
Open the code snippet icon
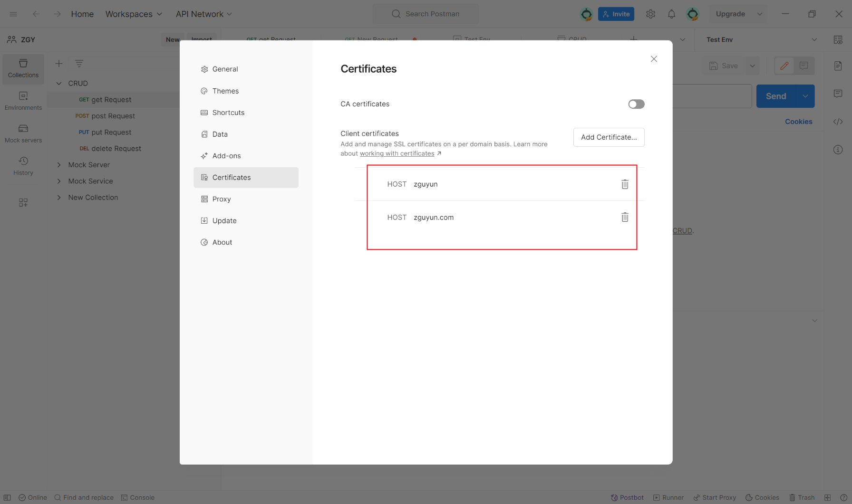coord(838,122)
